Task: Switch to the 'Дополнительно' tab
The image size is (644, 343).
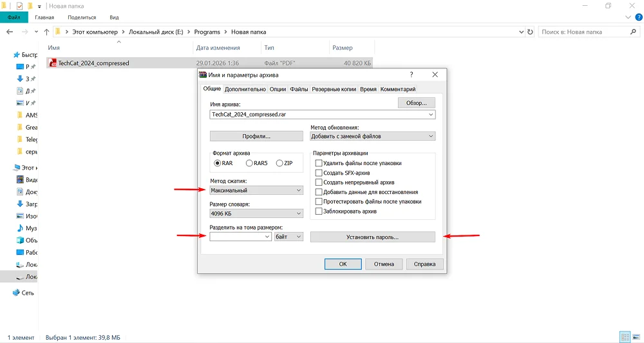Action: click(x=245, y=89)
